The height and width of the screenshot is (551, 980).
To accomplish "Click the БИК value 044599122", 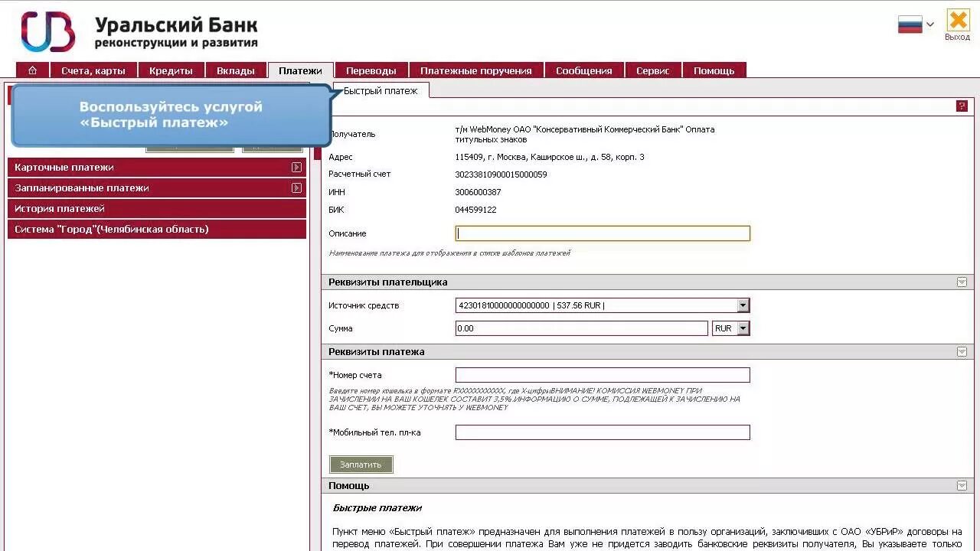I will [475, 210].
